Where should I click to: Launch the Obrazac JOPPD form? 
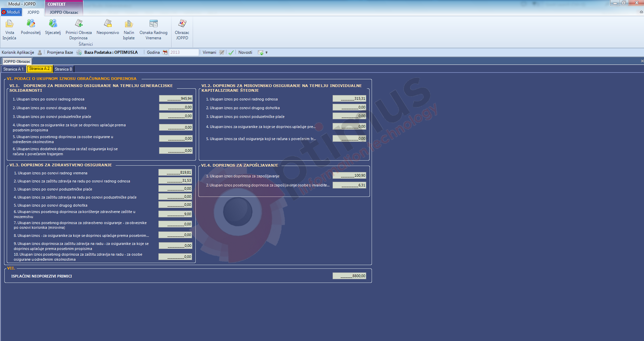182,24
